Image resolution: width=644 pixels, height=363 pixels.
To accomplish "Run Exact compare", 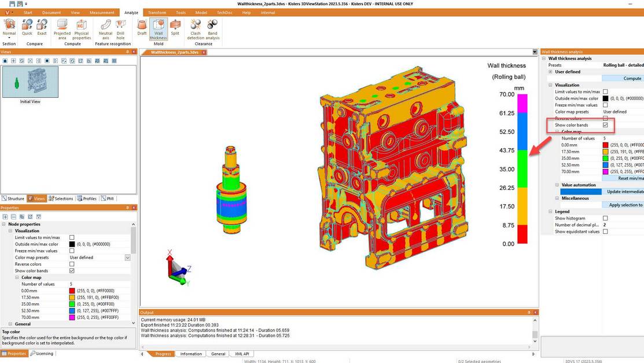I will tap(42, 28).
